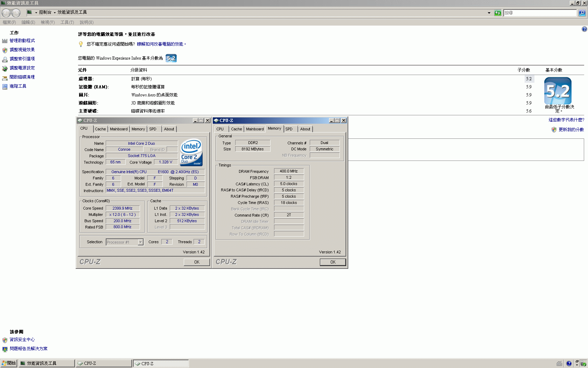This screenshot has height=368, width=588.
Task: Switch to Mainboard tab in left CPU-Z
Action: (119, 129)
